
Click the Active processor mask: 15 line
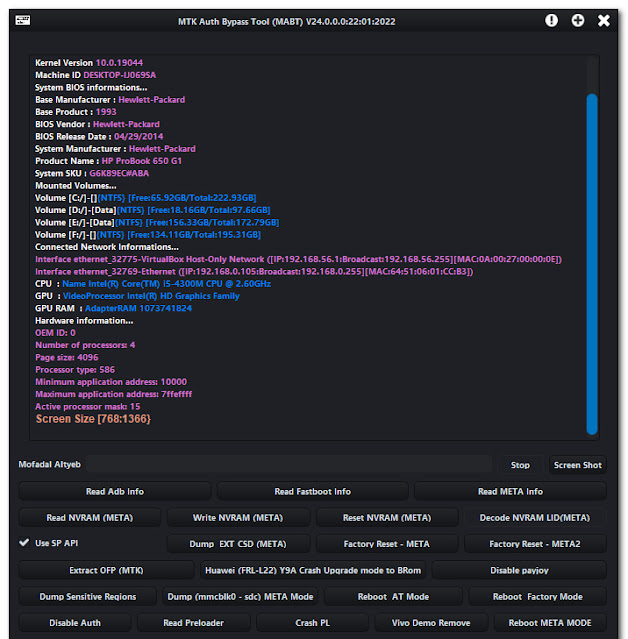[x=88, y=406]
